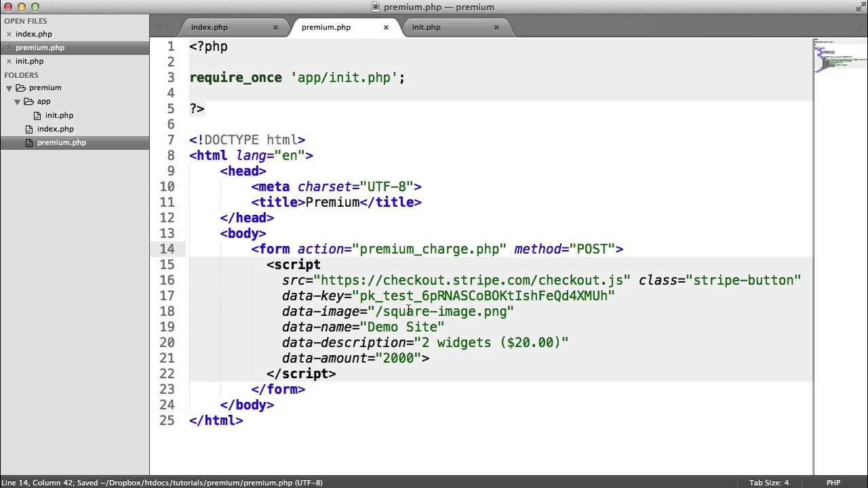Click the checkout.stripe.com script URL

click(472, 280)
